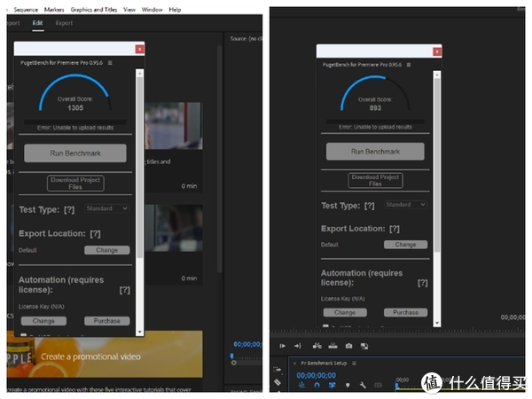Click Purchase button in right panel

click(x=405, y=312)
